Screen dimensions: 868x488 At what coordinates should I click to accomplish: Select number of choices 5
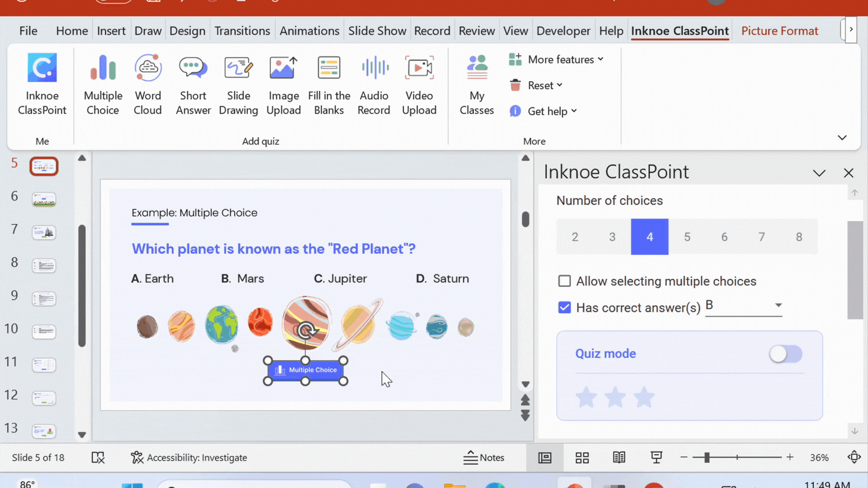click(687, 237)
